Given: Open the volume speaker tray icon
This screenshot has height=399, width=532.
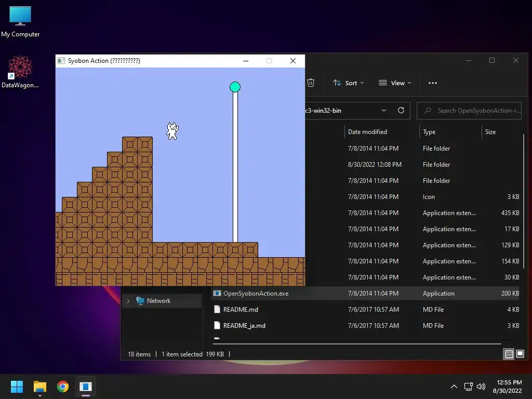Looking at the screenshot, I should click(x=481, y=387).
